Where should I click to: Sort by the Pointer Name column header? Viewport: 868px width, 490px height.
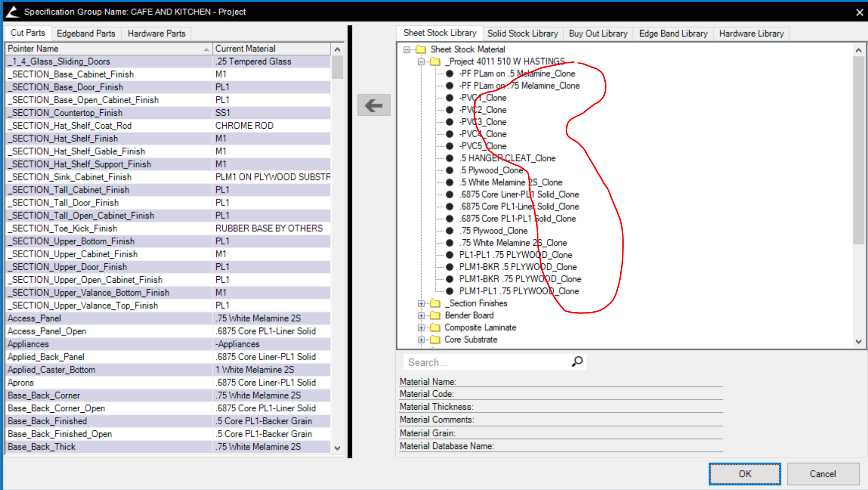[108, 49]
